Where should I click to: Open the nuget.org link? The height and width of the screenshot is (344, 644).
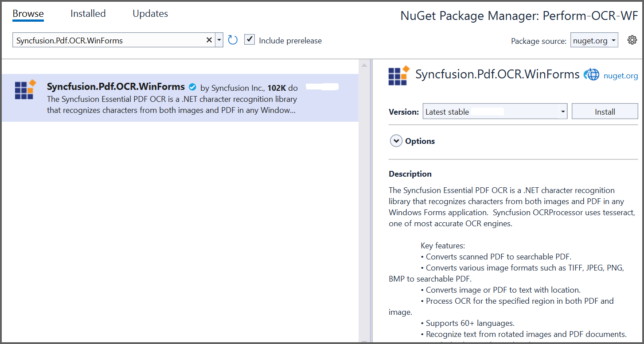click(621, 76)
